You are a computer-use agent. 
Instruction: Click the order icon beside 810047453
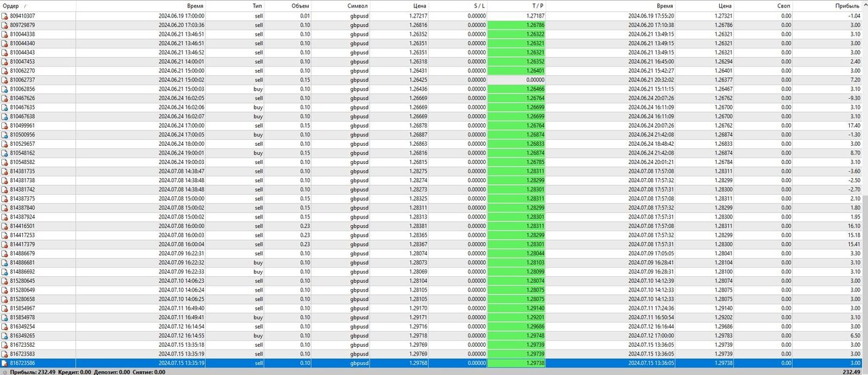[4, 61]
